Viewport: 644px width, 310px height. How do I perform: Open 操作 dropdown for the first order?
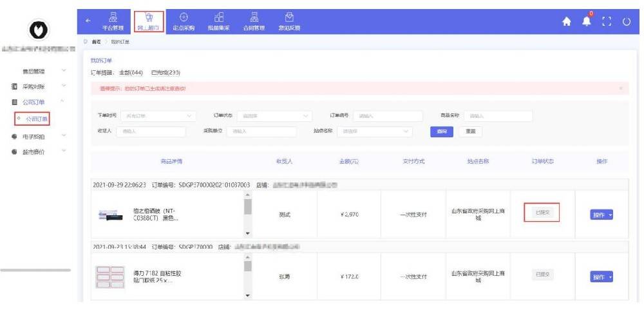601,215
